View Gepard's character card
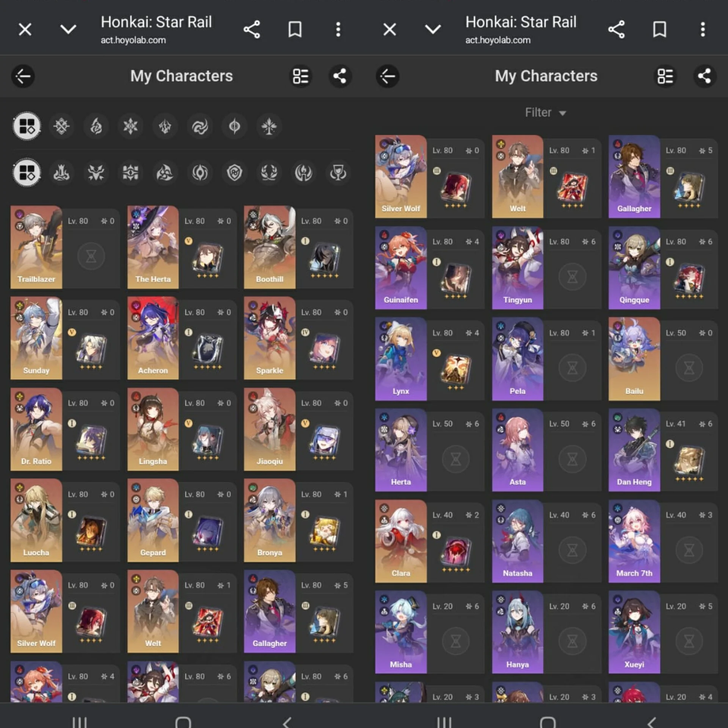 click(x=182, y=520)
